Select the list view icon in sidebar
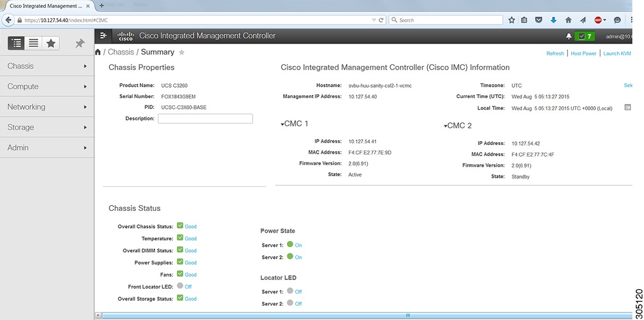Image resolution: width=644 pixels, height=320 pixels. (33, 43)
